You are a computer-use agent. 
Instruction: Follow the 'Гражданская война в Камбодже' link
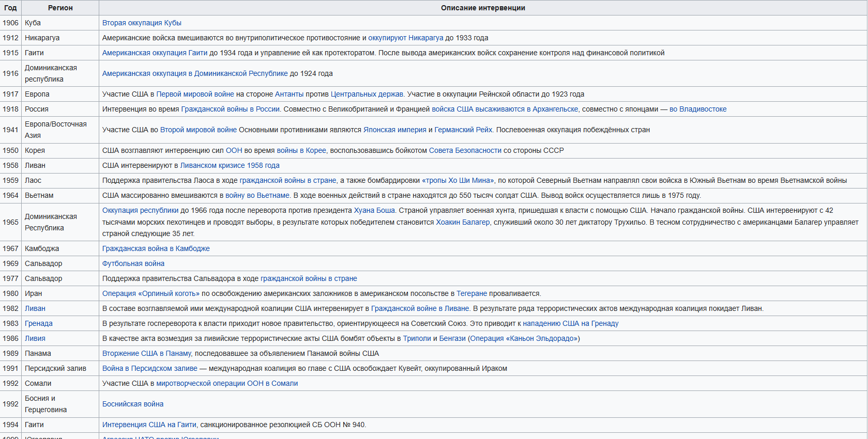tap(156, 248)
